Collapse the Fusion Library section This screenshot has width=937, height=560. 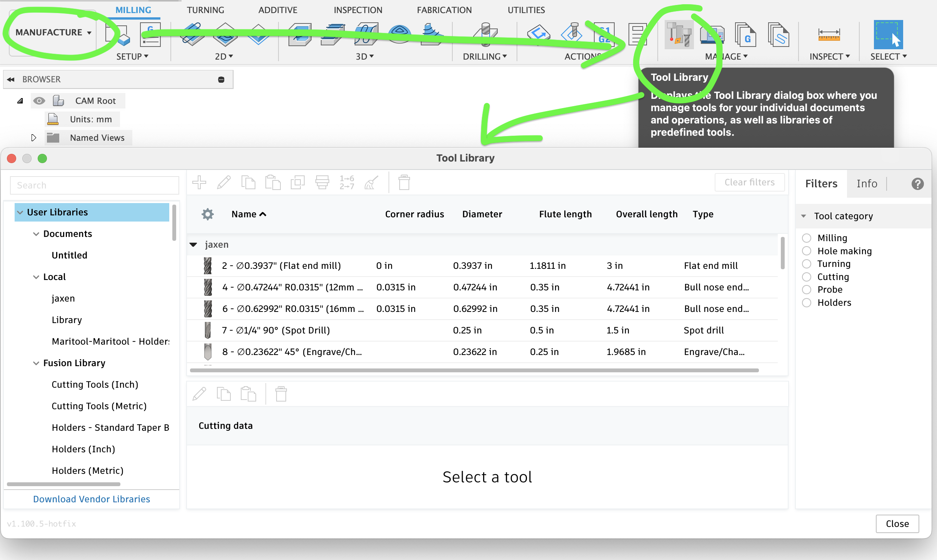36,363
